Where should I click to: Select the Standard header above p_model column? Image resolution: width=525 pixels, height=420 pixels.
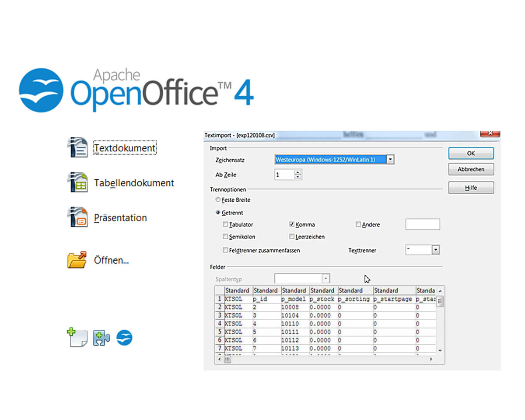pos(295,290)
